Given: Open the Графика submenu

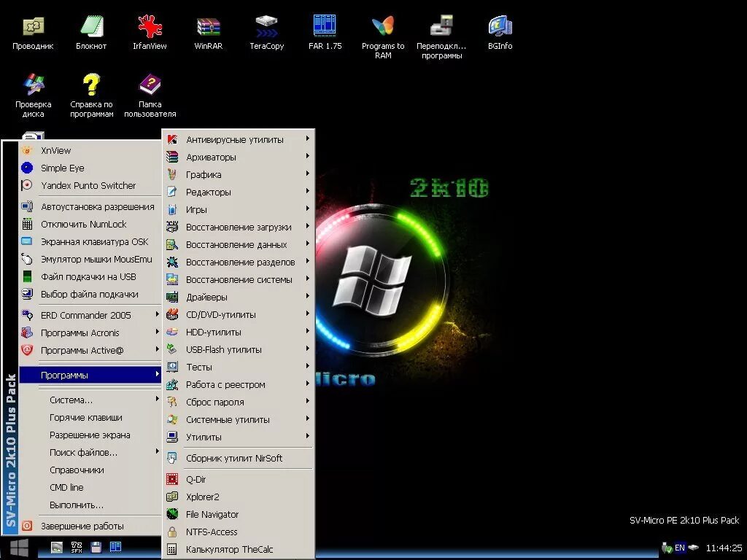Looking at the screenshot, I should [239, 175].
